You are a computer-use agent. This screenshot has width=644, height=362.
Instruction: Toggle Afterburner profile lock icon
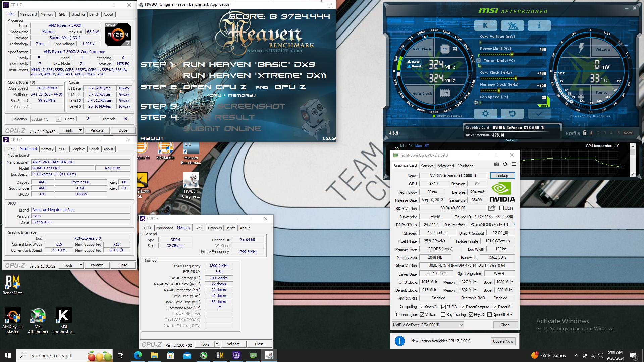pos(585,133)
